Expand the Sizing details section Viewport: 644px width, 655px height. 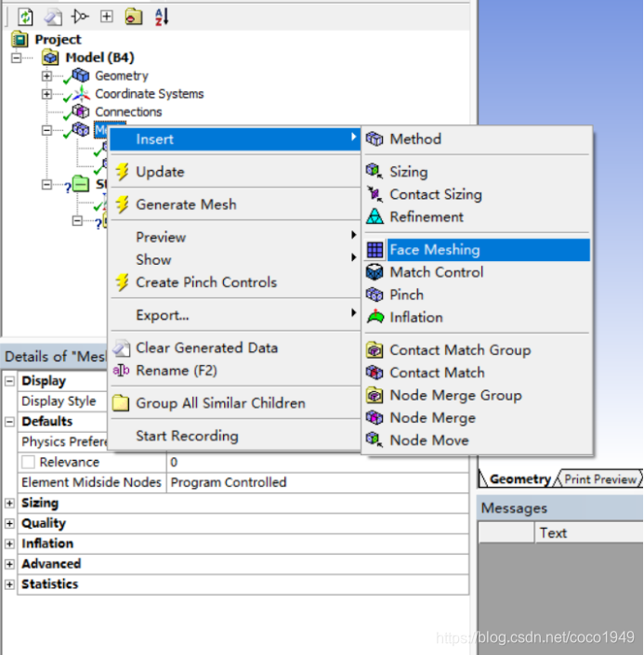coord(9,503)
